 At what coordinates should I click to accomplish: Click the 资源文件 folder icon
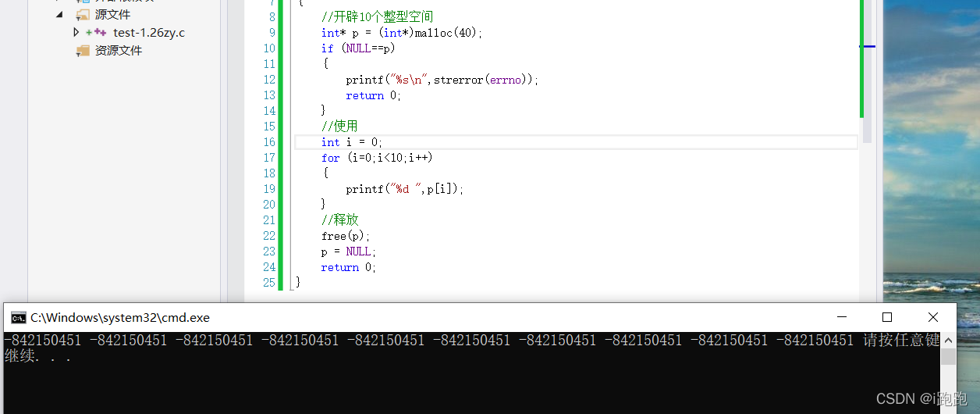[x=83, y=51]
